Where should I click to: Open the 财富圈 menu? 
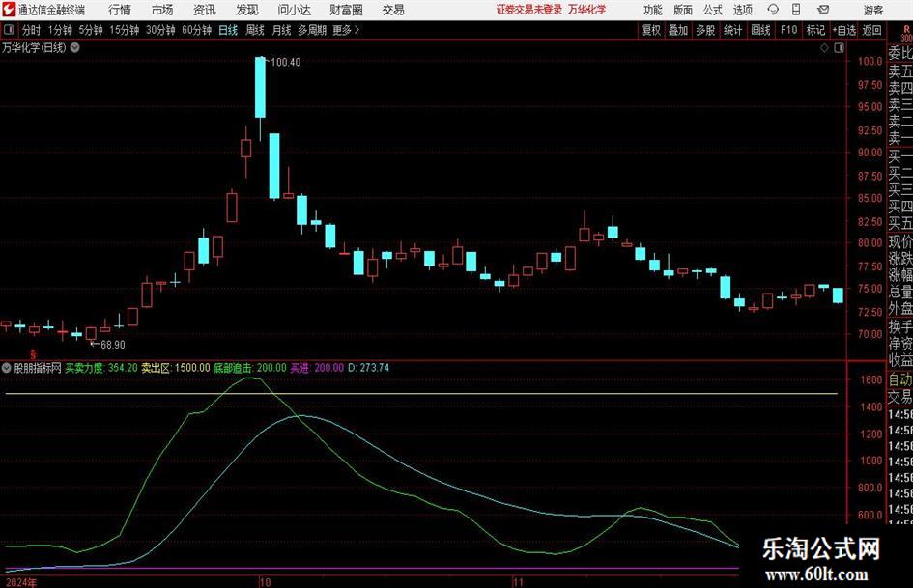[346, 10]
